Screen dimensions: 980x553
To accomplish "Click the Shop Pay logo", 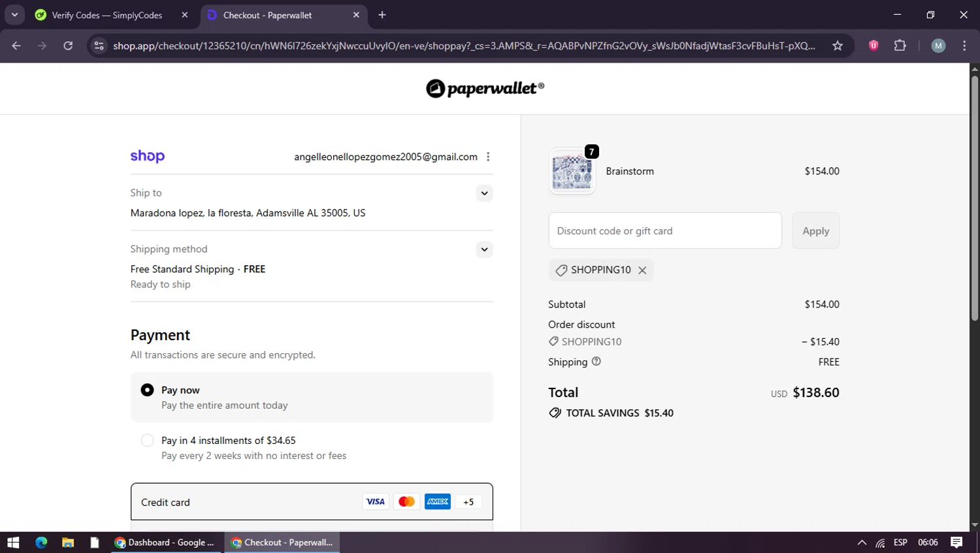I will coord(148,156).
